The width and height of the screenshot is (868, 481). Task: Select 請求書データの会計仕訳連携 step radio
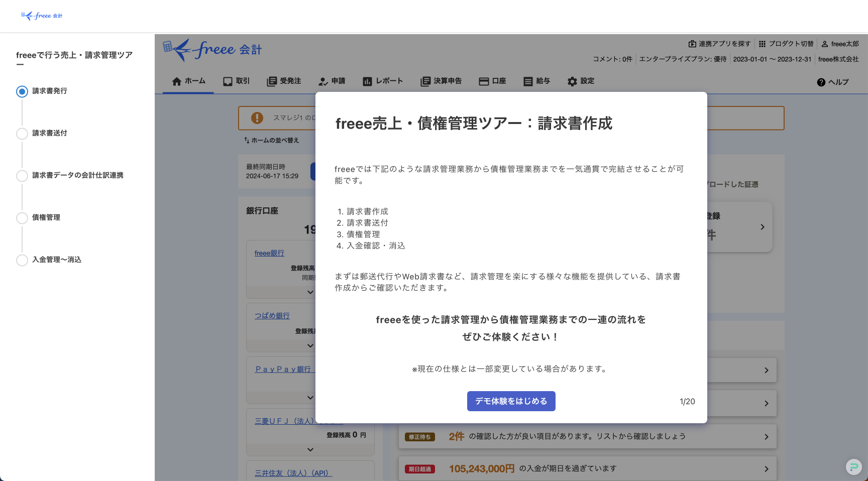coord(22,176)
